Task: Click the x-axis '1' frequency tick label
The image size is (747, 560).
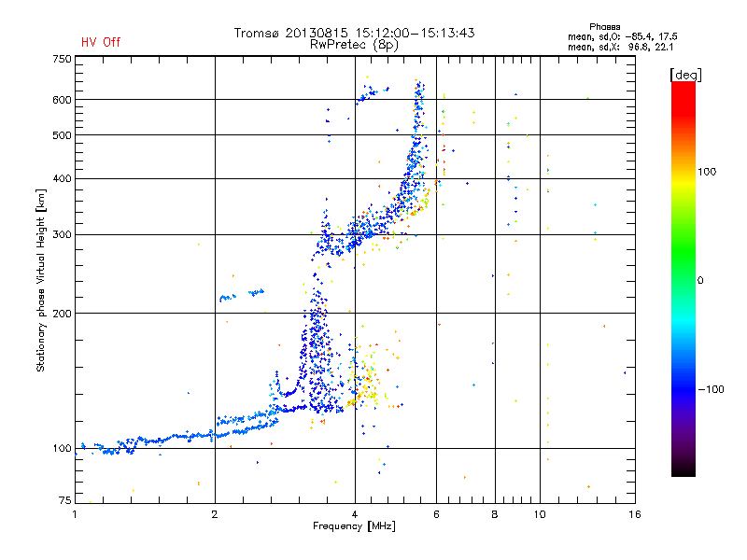Action: [75, 514]
